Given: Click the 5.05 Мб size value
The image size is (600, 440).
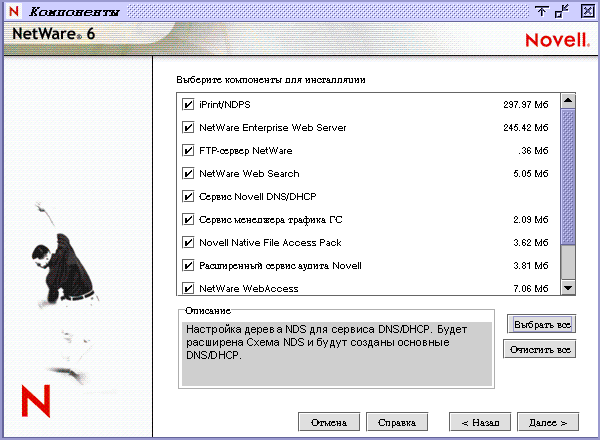Looking at the screenshot, I should pos(530,173).
